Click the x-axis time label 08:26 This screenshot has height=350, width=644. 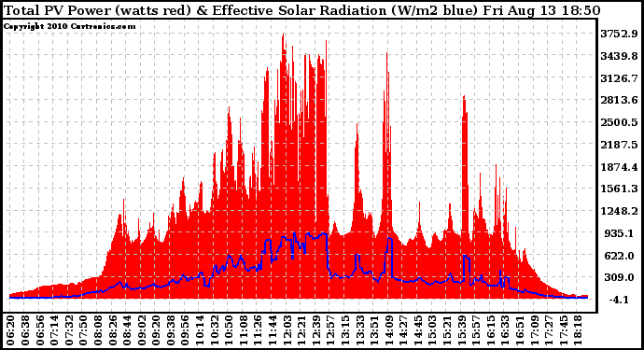point(113,330)
